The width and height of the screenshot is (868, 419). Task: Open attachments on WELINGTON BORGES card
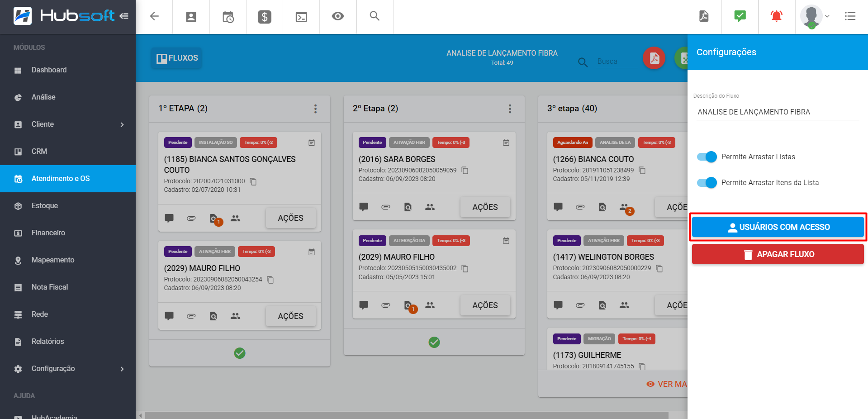(580, 305)
